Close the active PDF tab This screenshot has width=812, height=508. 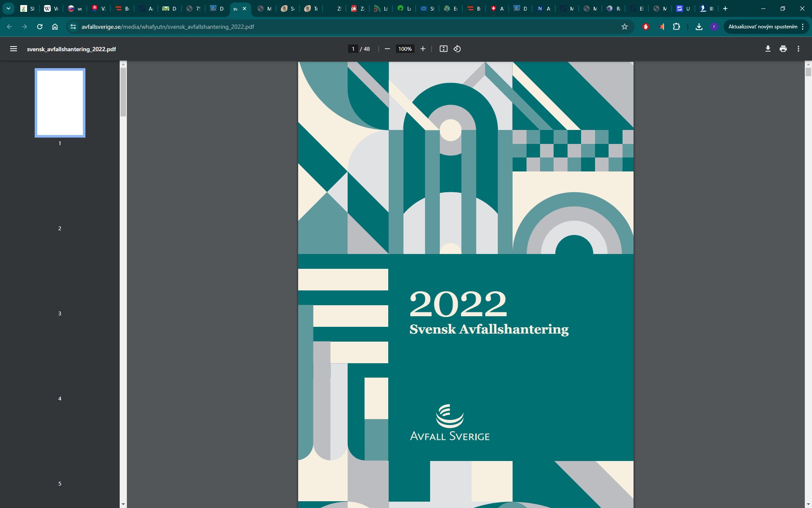[x=244, y=8]
